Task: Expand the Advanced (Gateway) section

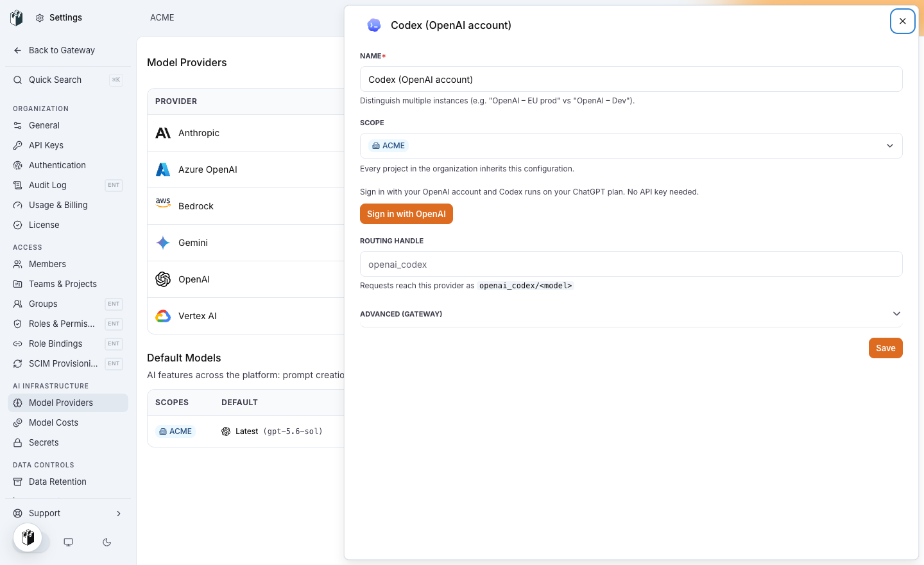Action: [631, 314]
